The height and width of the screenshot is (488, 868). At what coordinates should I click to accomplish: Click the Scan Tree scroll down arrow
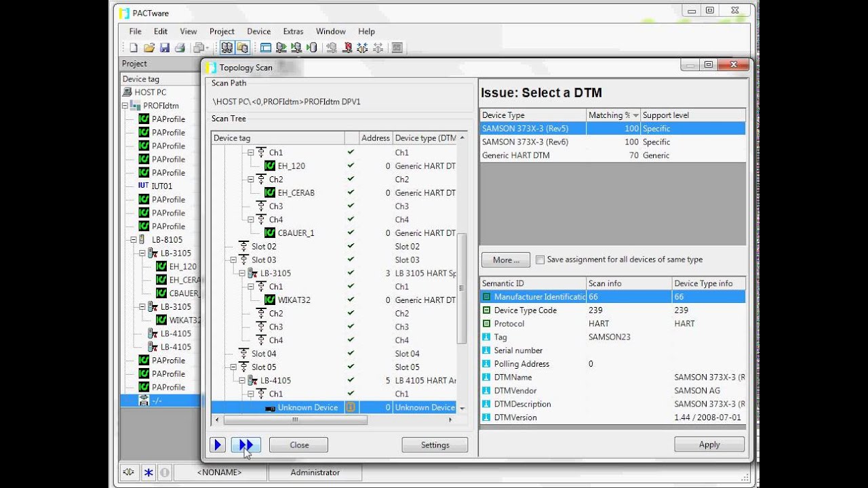pos(462,409)
